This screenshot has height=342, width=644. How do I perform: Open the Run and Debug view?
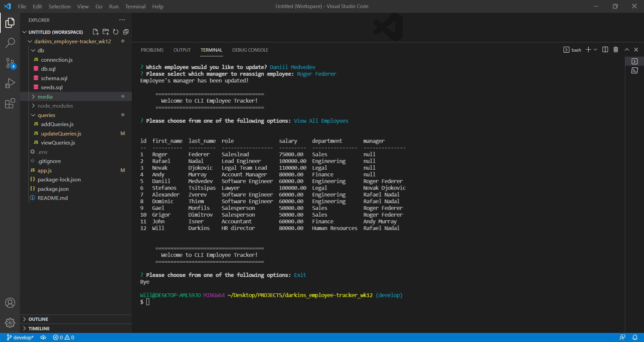coord(10,83)
